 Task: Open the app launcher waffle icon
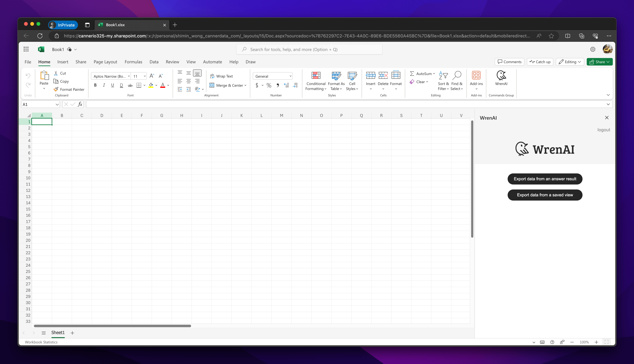click(x=26, y=49)
